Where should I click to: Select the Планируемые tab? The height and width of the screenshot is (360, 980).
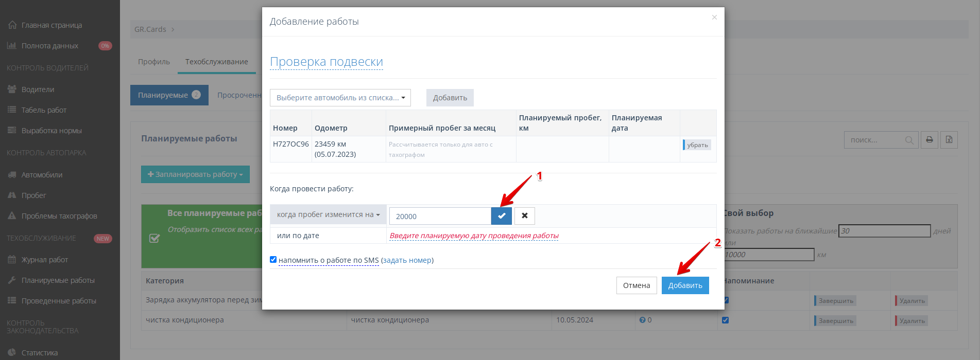coord(169,95)
